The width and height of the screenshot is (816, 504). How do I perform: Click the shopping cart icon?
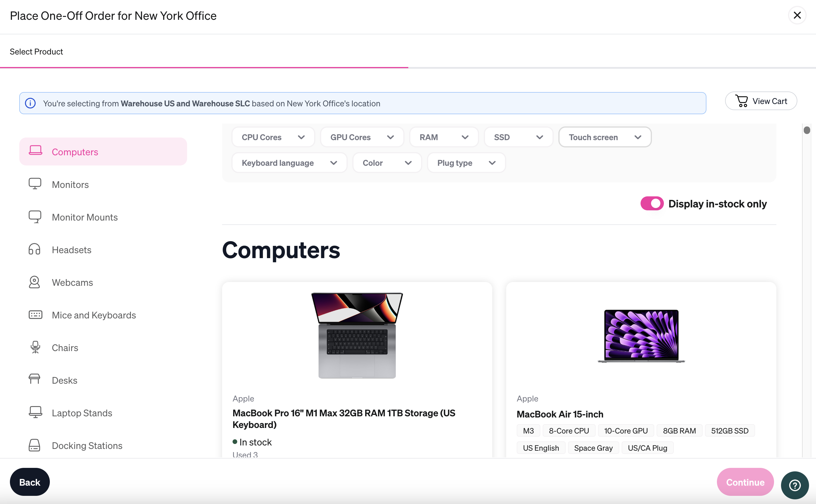point(742,101)
